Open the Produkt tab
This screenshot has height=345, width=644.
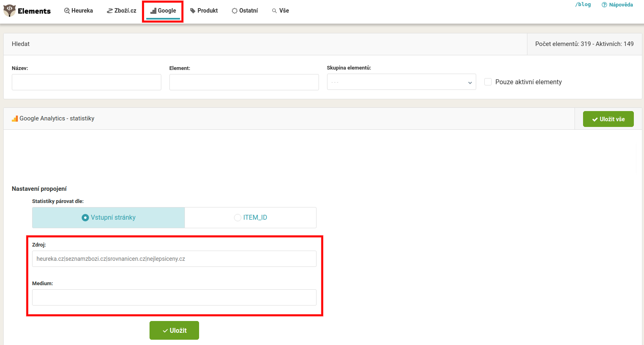tap(204, 11)
